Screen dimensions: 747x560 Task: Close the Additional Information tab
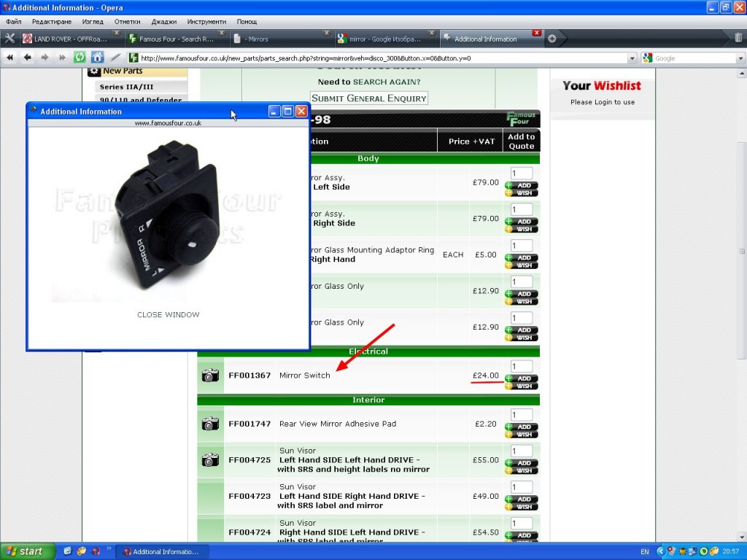pos(537,33)
